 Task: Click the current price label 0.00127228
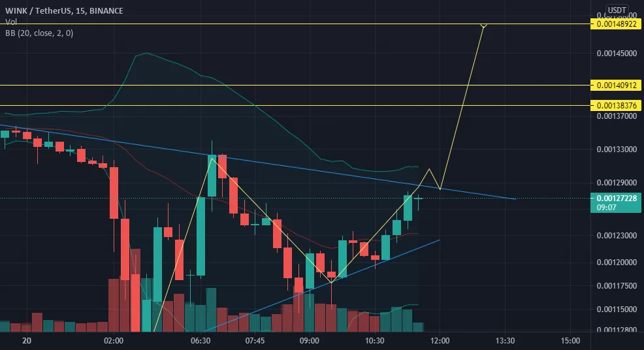617,198
